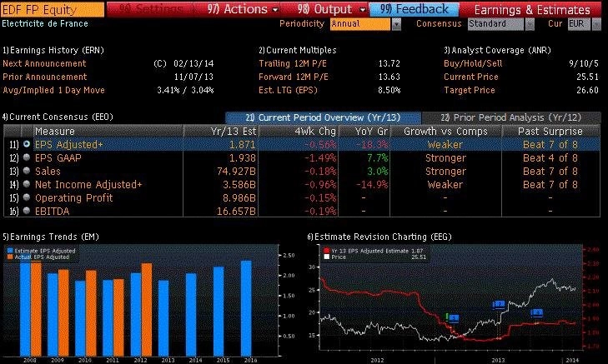608x364 pixels.
Task: Click the blue Estimate EPS Adjusted legend swatch
Action: click(x=10, y=251)
